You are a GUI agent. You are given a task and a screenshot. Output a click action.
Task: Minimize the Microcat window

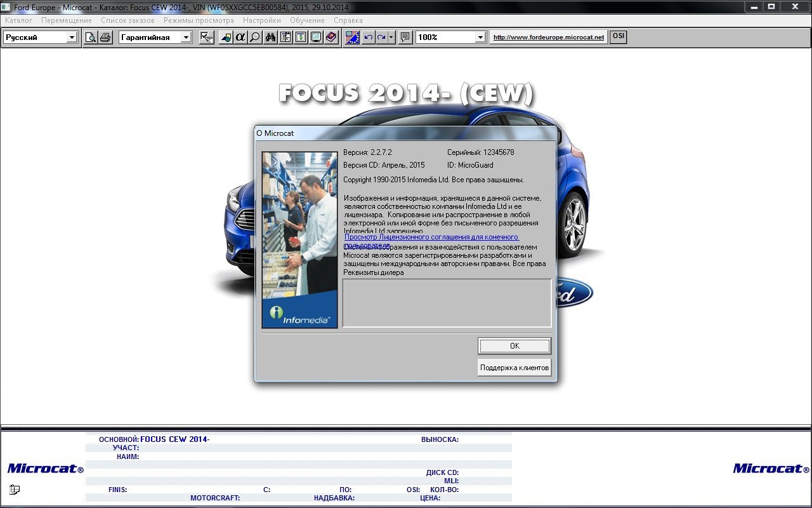[x=753, y=6]
